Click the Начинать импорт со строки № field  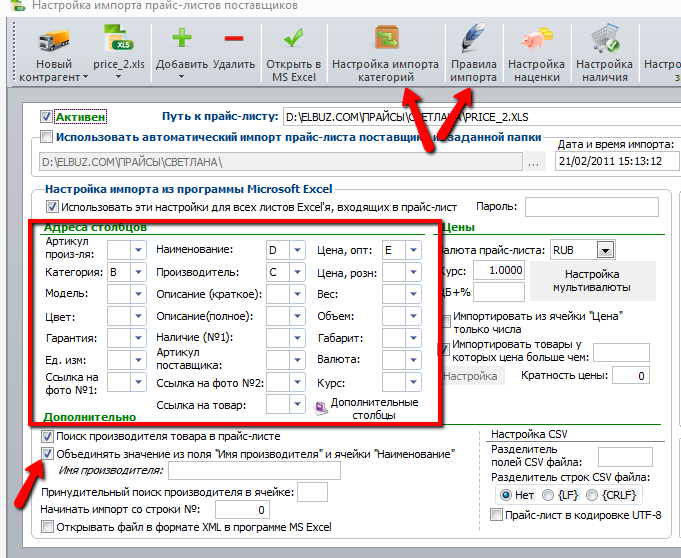click(x=242, y=509)
